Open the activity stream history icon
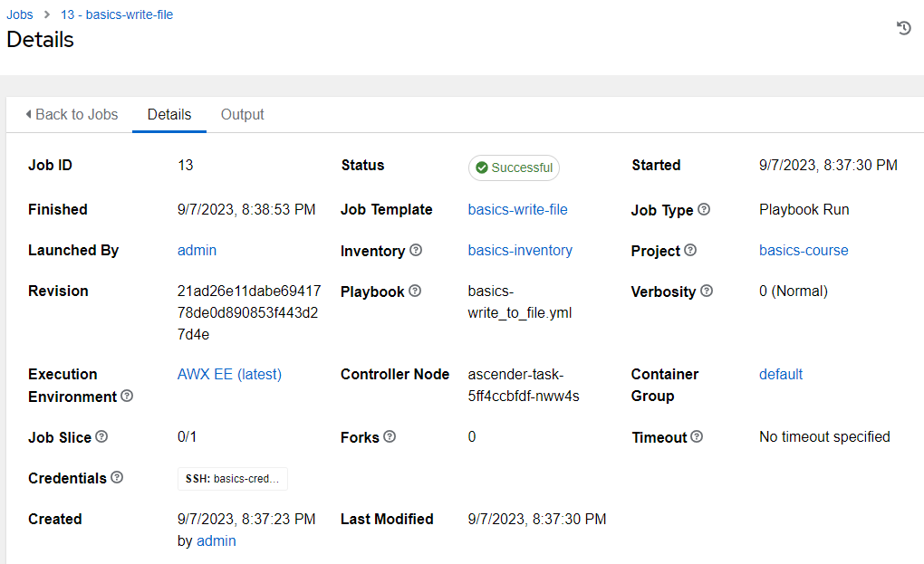924x564 pixels. coord(903,28)
